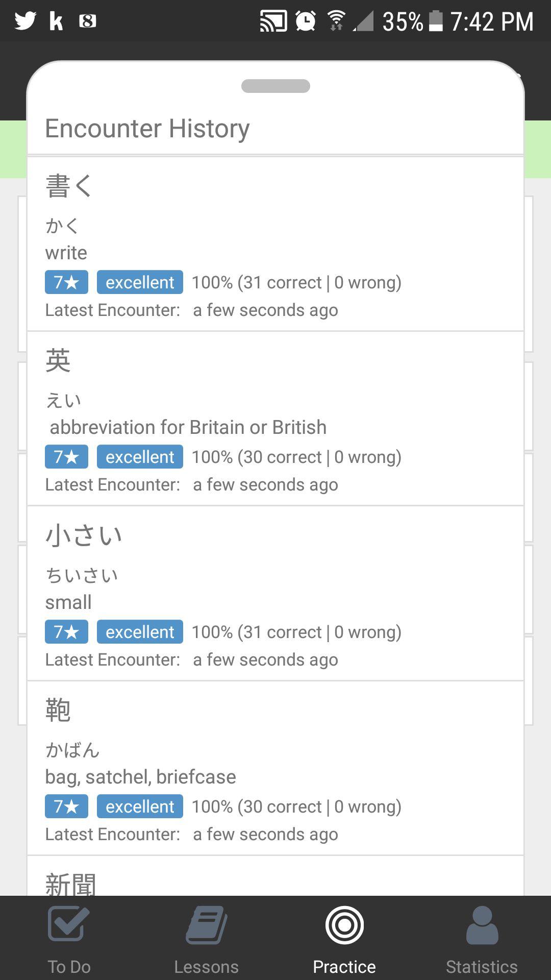Tap the excellent badge for 鞄
This screenshot has width=551, height=980.
coord(140,806)
